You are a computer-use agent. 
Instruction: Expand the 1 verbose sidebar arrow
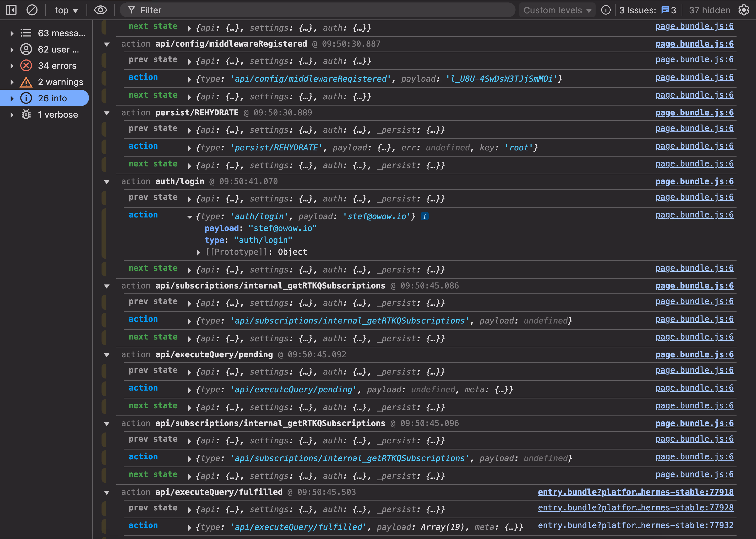(x=12, y=114)
